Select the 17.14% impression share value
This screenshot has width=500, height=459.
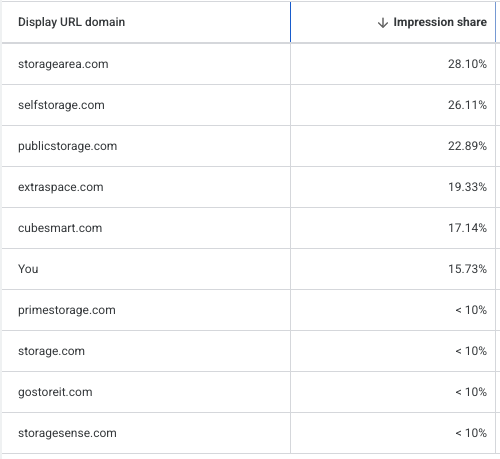[x=467, y=228]
